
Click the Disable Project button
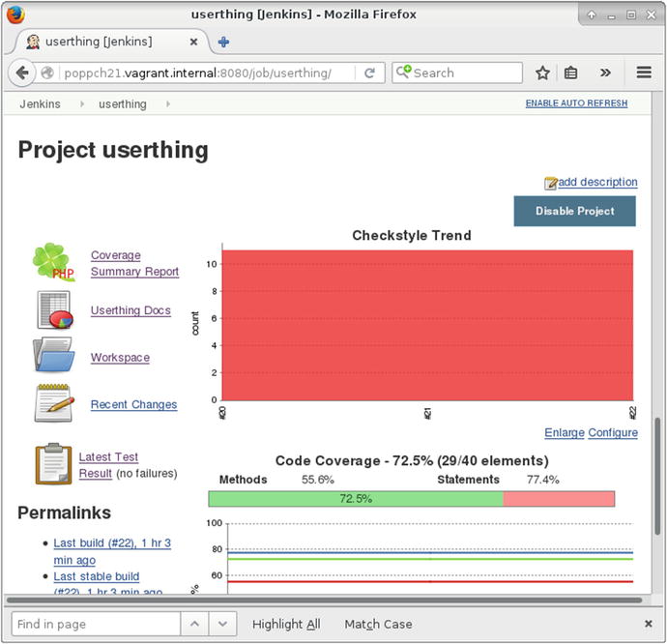(x=575, y=211)
